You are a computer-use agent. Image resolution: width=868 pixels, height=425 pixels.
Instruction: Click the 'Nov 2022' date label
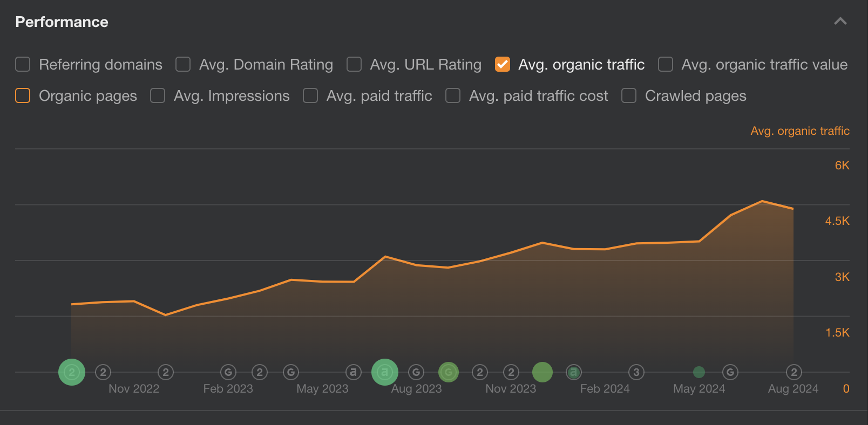click(x=134, y=389)
